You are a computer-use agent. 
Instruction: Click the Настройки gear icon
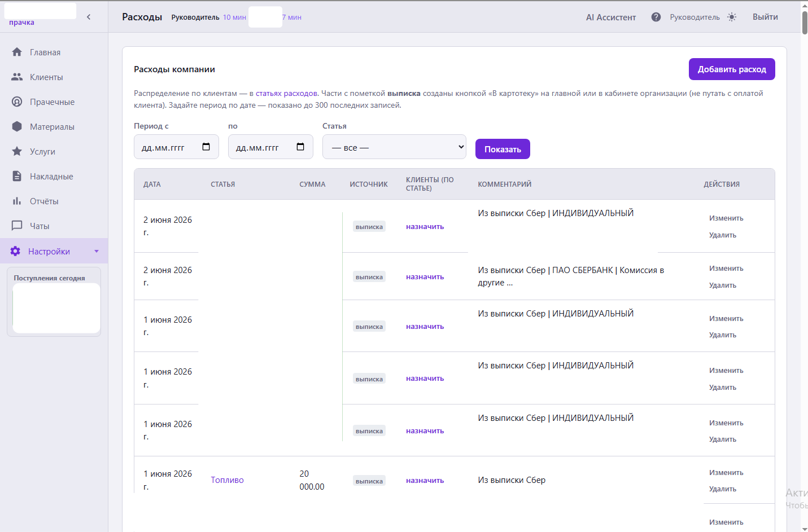click(15, 251)
